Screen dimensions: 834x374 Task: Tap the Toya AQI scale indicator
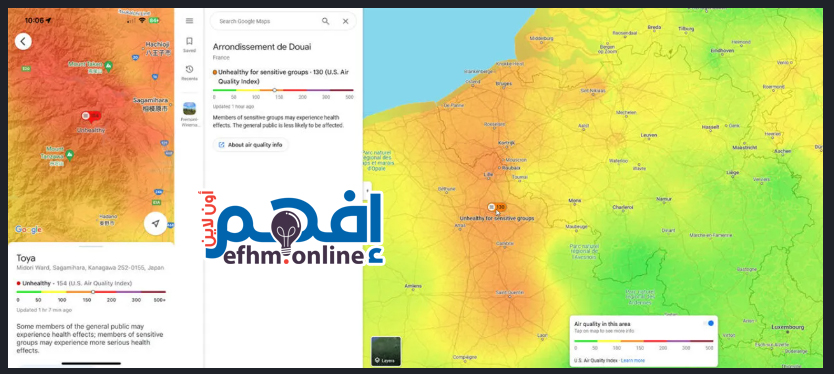[93, 292]
